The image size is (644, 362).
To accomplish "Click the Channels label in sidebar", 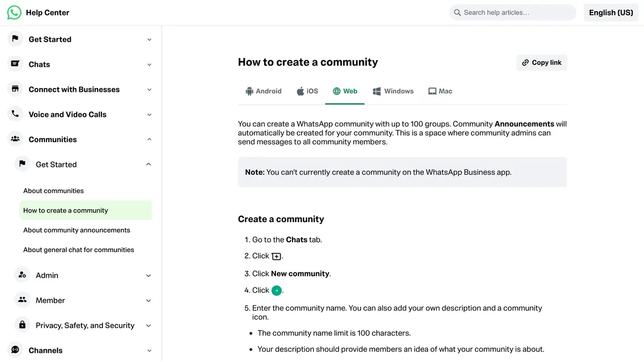I will coord(45,350).
